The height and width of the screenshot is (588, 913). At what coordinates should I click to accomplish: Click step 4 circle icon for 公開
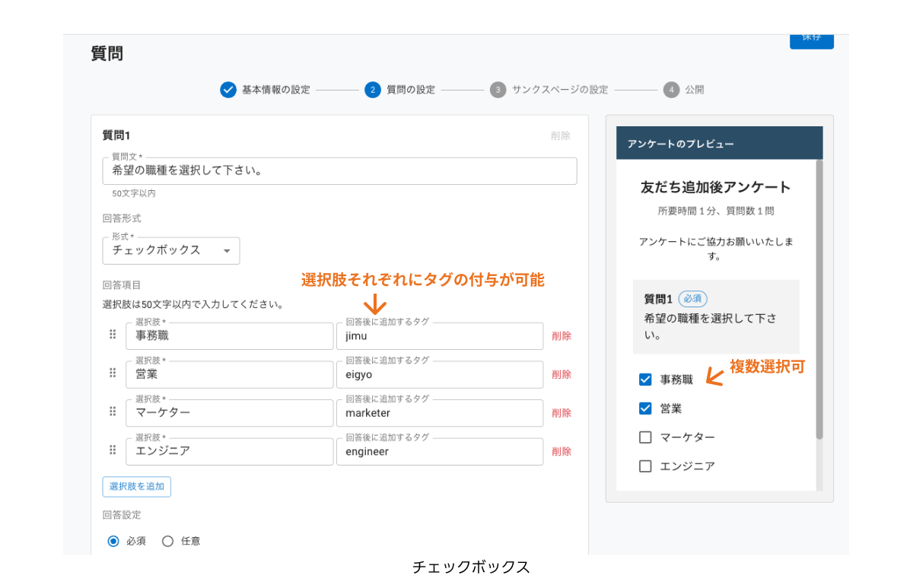[671, 90]
